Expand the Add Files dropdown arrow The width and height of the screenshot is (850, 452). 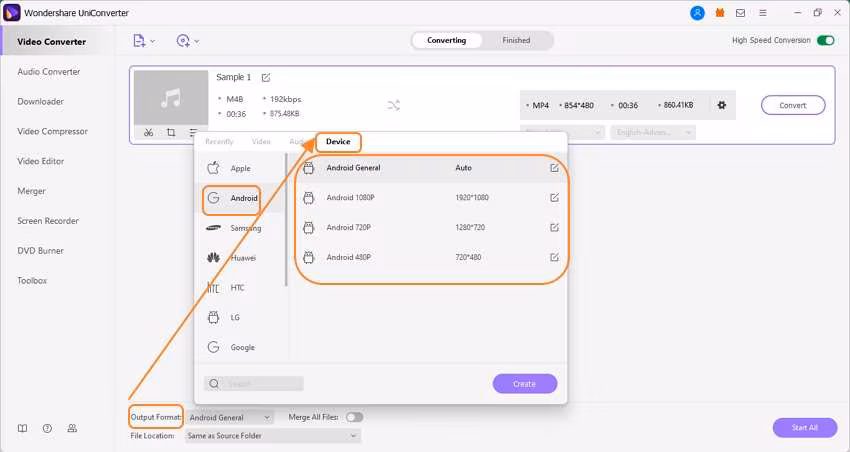click(153, 41)
